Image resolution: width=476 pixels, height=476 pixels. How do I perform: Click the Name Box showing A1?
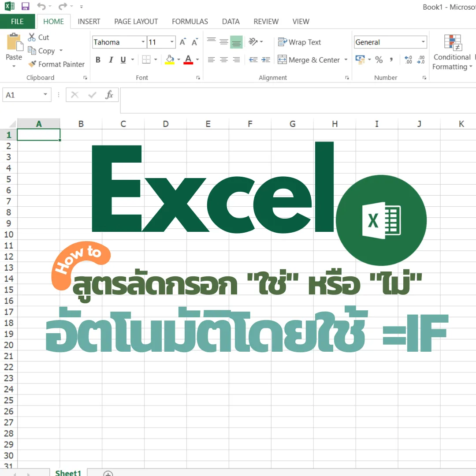(x=23, y=94)
